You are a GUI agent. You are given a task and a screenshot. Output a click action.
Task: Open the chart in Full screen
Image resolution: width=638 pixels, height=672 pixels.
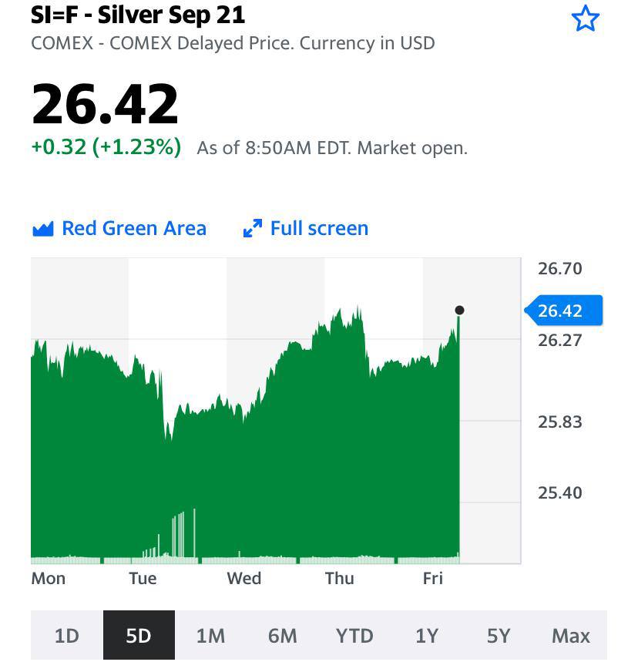(305, 228)
